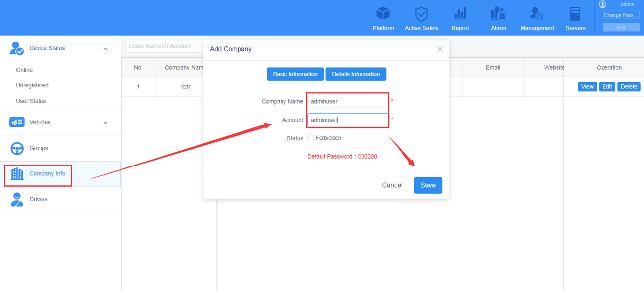Click the Drivers person icon
The width and height of the screenshot is (644, 291).
(x=17, y=199)
